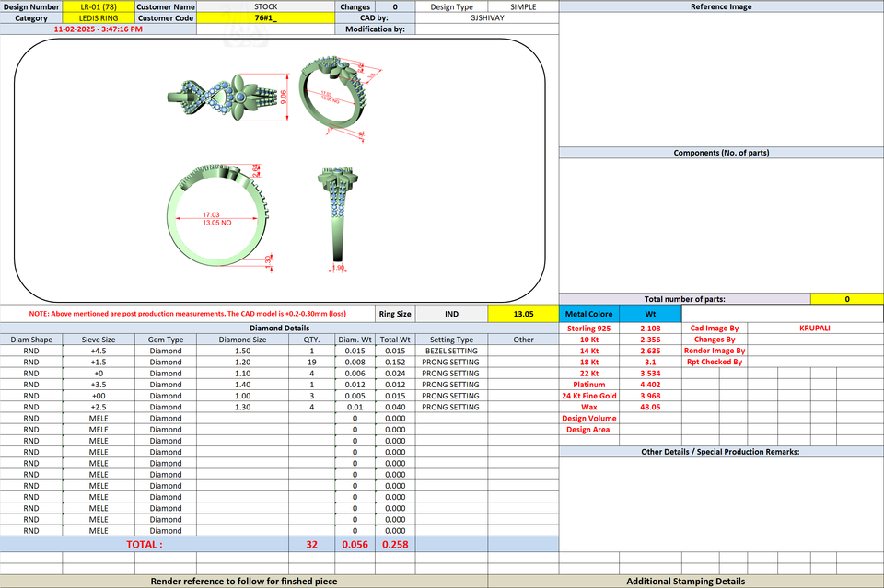This screenshot has width=884, height=588.
Task: Click the 24 Kt Fine Gold cell
Action: pyautogui.click(x=589, y=396)
